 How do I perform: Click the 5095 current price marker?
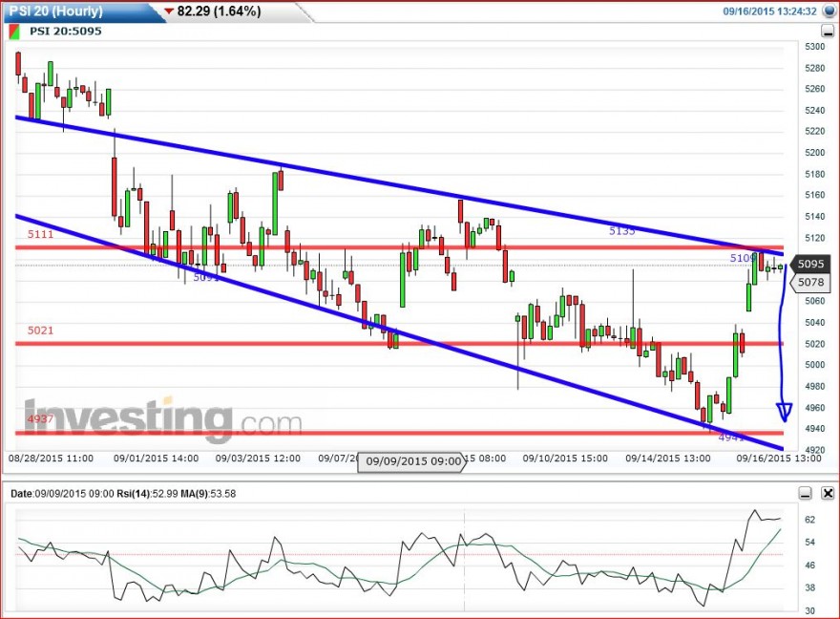810,264
